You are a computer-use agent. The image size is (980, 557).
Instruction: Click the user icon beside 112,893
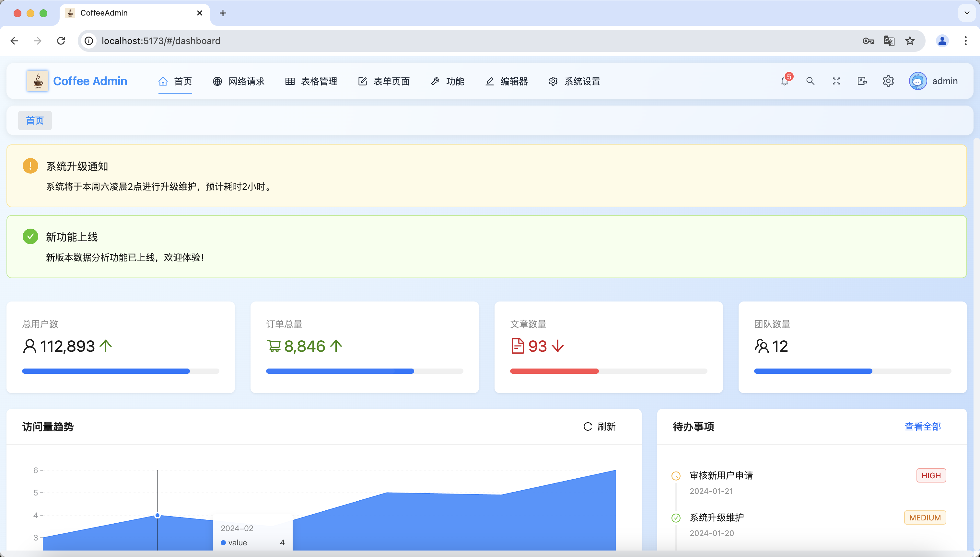(x=29, y=346)
